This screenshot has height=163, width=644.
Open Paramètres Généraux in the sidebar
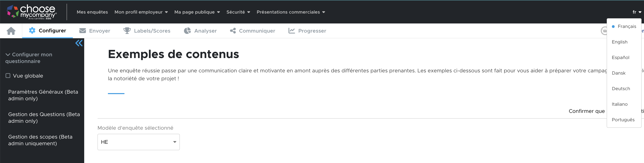[x=43, y=95]
